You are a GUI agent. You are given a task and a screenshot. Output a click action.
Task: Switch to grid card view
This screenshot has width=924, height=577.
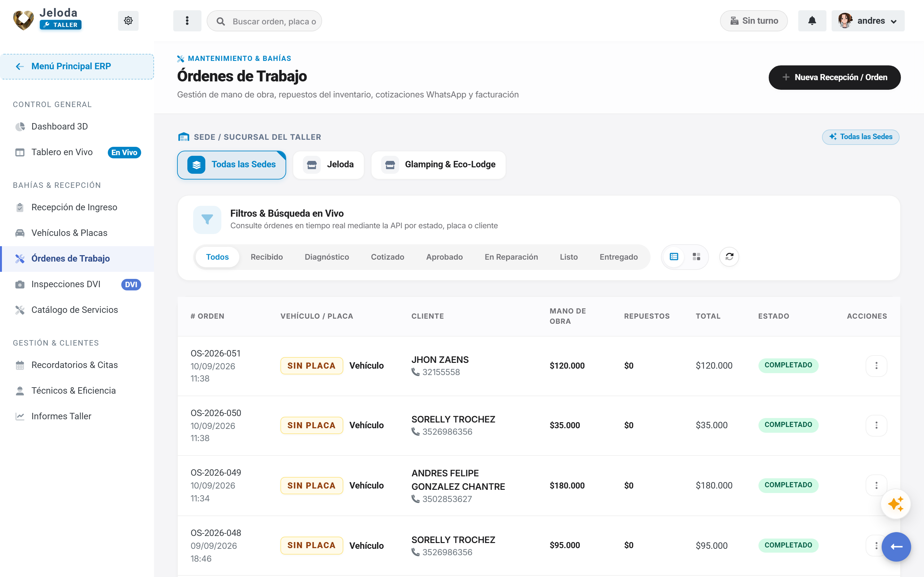pyautogui.click(x=697, y=257)
